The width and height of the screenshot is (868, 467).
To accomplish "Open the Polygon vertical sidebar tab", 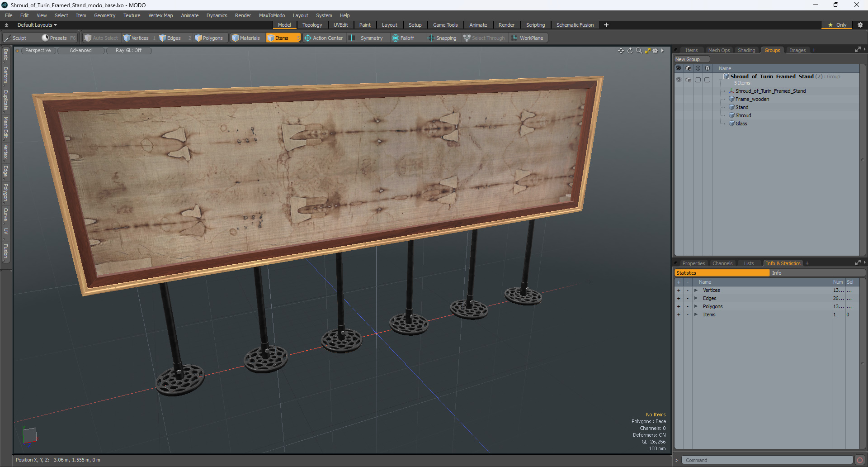I will click(6, 192).
